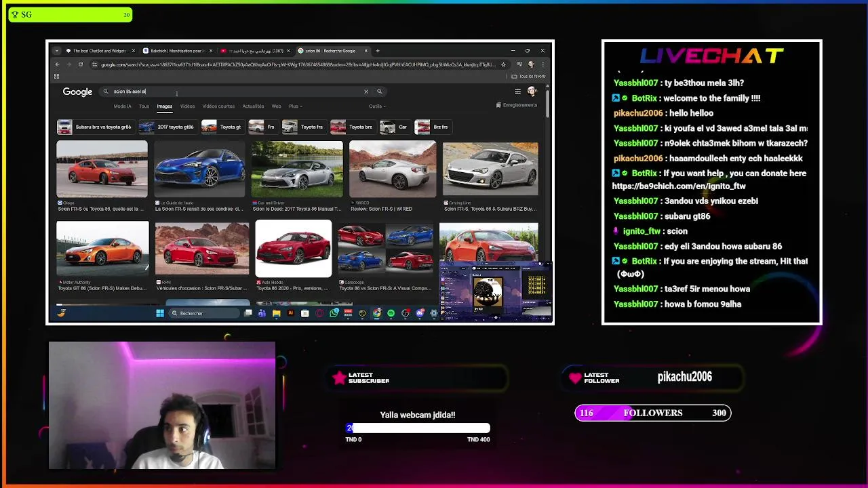This screenshot has width=868, height=488.
Task: Open Tous les favoris bookmarks folder
Action: point(528,76)
